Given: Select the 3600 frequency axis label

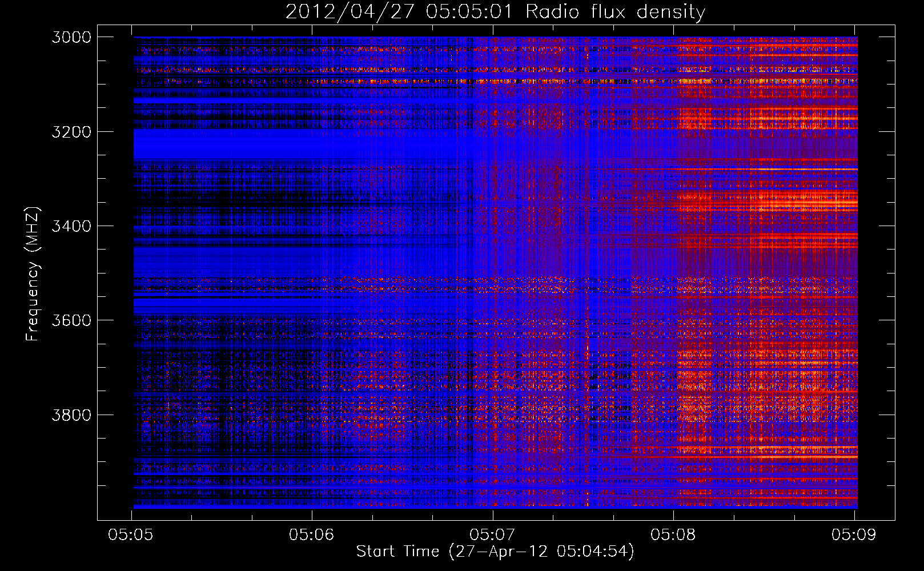Looking at the screenshot, I should pos(71,320).
